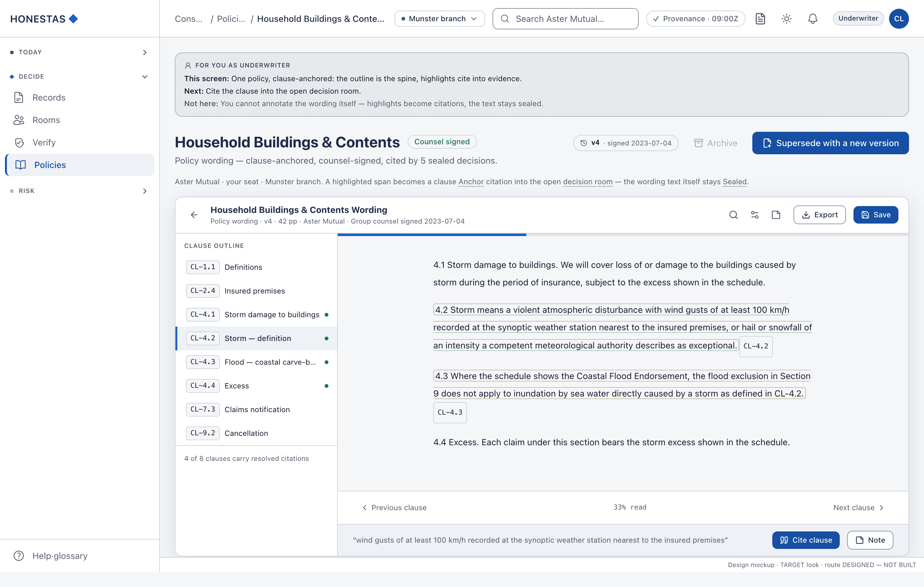Open the Munster branch dropdown
Image resolution: width=924 pixels, height=587 pixels.
pyautogui.click(x=439, y=18)
